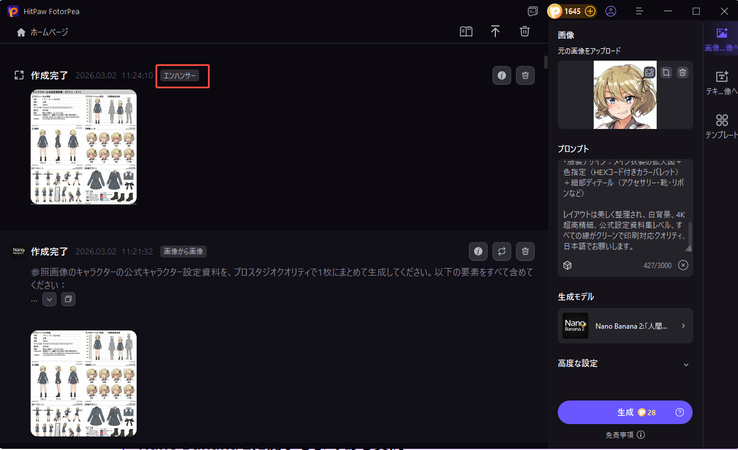Open the 免責事項 disclaimer link
This screenshot has height=450, width=738.
point(625,435)
